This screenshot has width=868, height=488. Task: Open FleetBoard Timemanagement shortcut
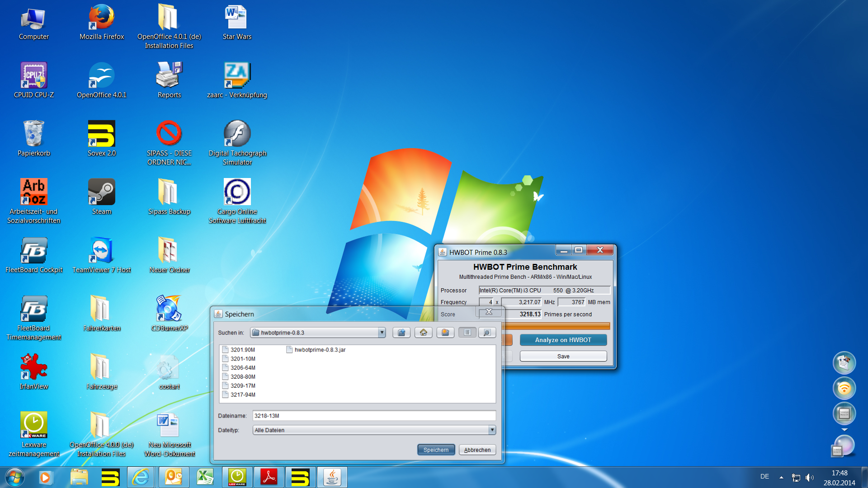pos(33,318)
